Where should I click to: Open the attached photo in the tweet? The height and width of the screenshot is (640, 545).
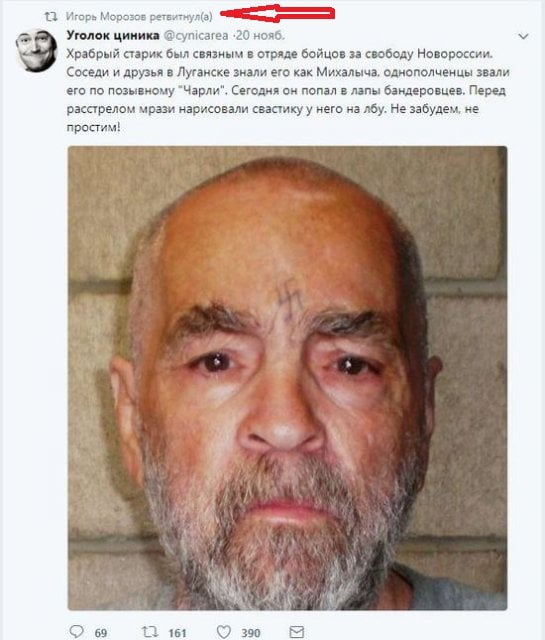287,378
